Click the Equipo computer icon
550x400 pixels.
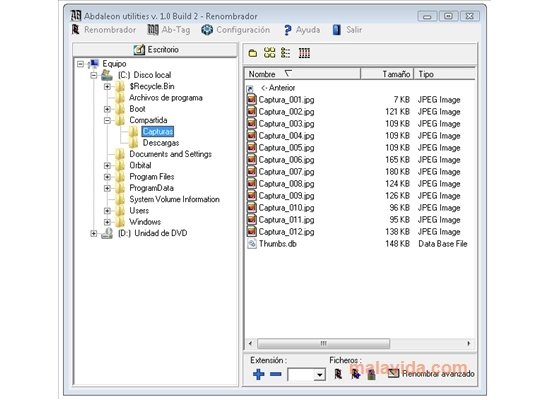94,64
